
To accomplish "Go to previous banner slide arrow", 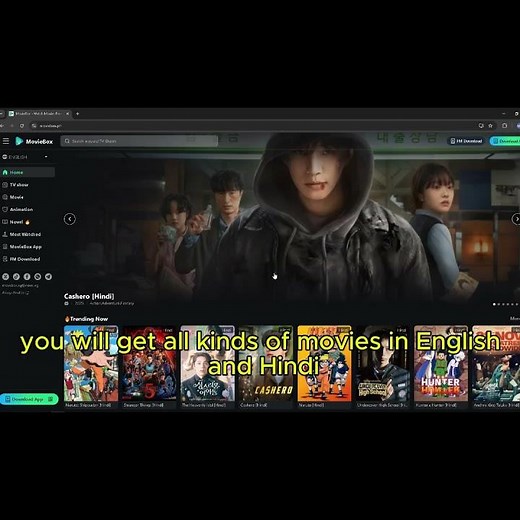I will 70,219.
